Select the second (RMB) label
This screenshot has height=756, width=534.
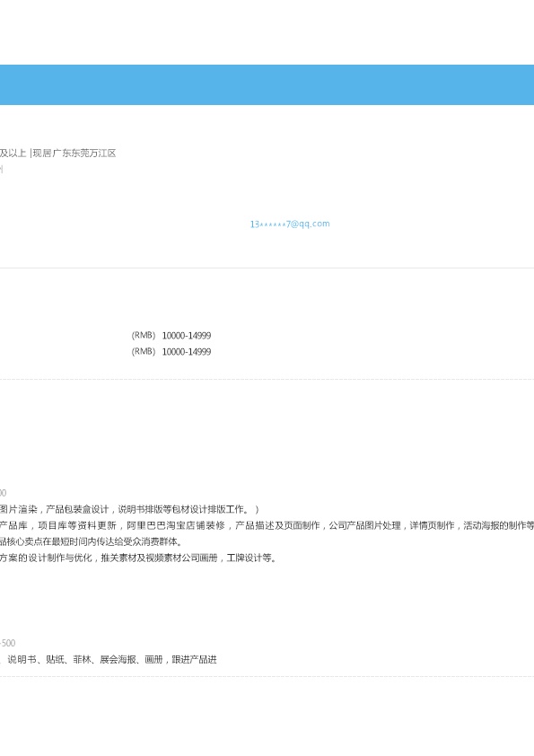[x=144, y=351]
